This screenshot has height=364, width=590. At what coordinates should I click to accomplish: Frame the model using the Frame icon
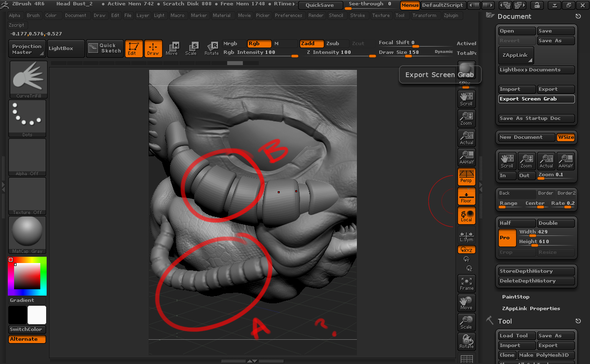(466, 283)
